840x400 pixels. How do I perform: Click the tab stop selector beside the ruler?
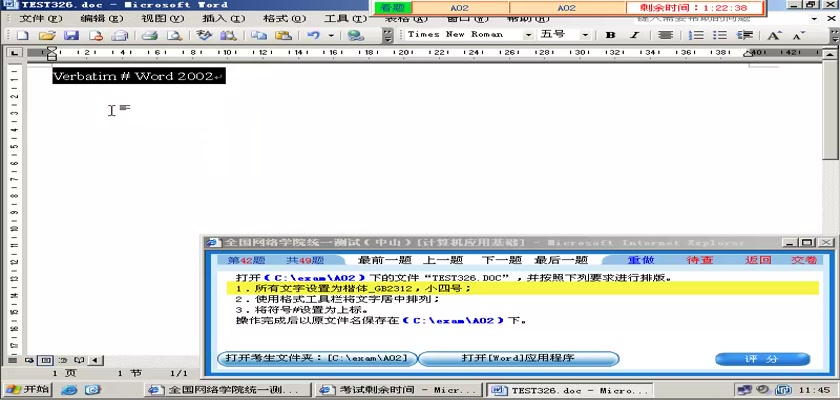[x=14, y=52]
